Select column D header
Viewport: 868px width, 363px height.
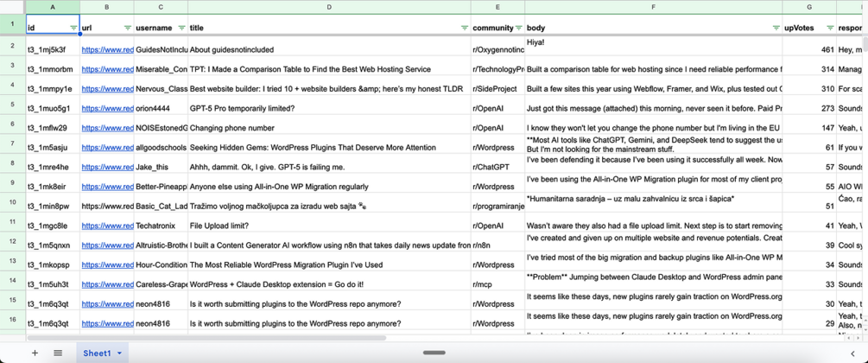click(x=329, y=7)
